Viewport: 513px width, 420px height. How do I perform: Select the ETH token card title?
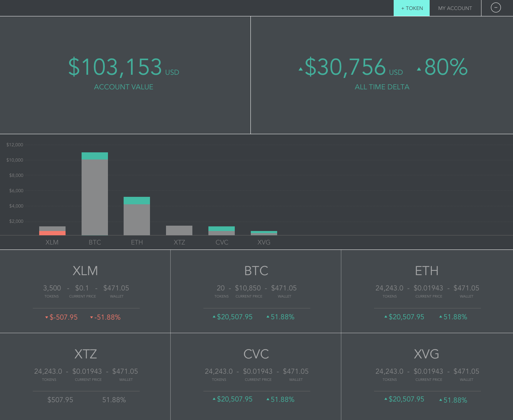click(427, 271)
